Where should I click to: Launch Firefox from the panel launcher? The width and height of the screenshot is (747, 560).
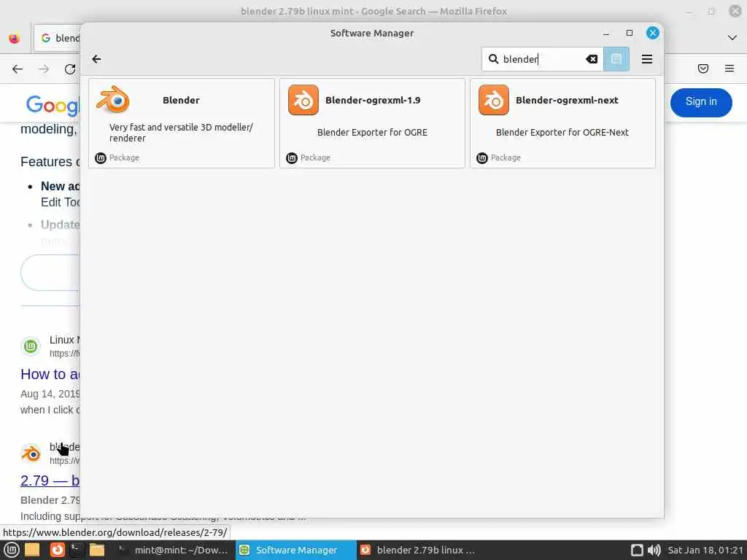coord(57,550)
